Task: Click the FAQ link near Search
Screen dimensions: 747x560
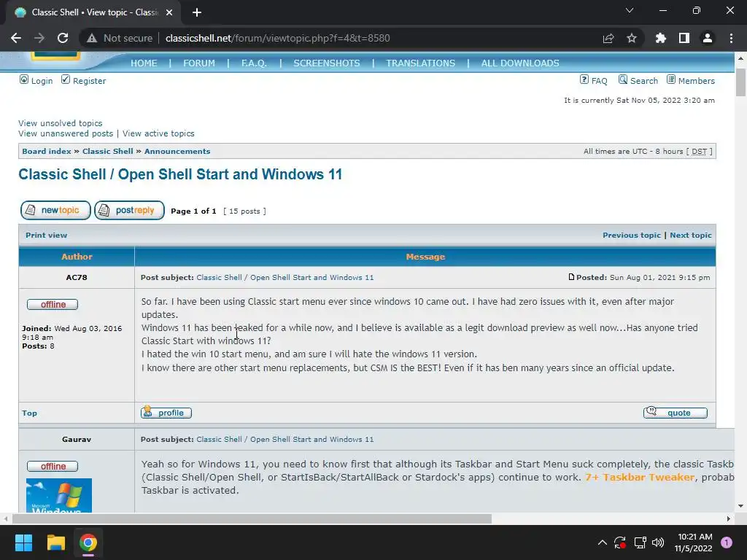Action: coord(594,80)
